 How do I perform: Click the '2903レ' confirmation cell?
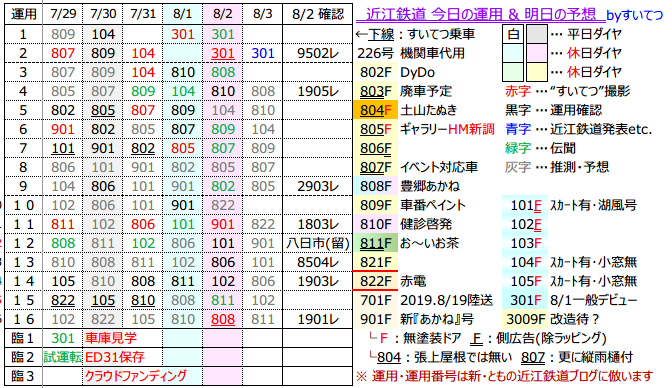click(318, 186)
